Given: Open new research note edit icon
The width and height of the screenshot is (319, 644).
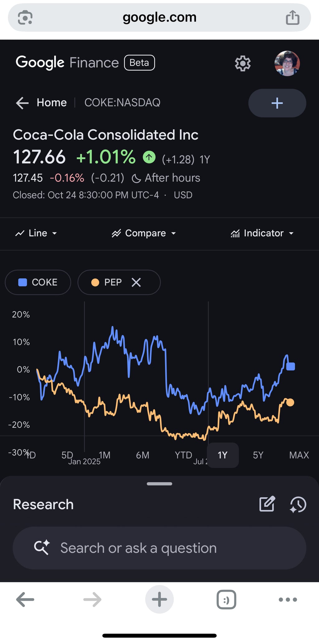Looking at the screenshot, I should pos(267,504).
